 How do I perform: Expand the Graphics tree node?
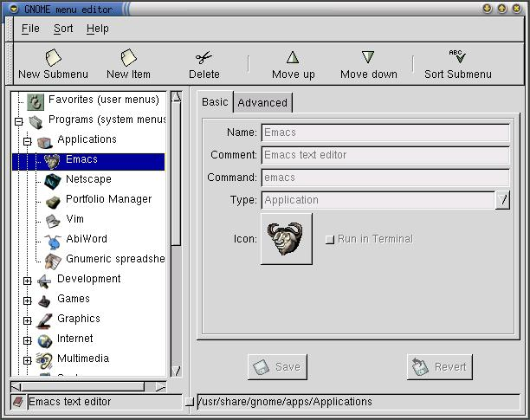(28, 320)
